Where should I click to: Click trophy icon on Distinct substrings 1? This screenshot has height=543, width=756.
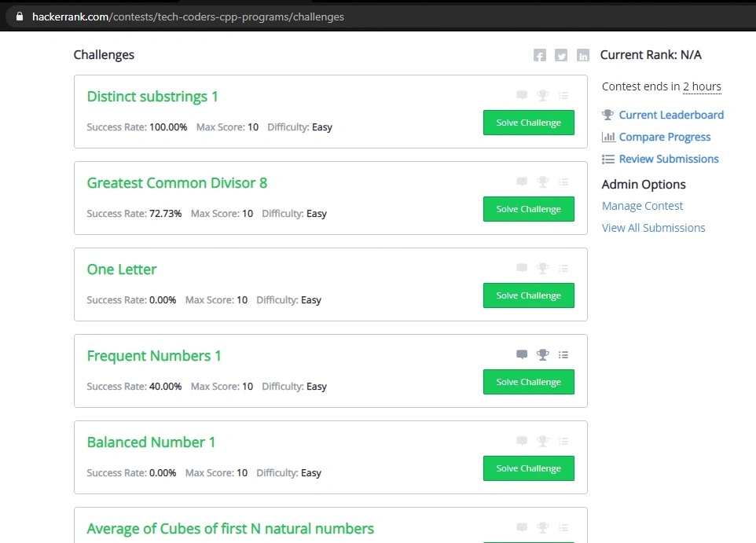point(542,95)
